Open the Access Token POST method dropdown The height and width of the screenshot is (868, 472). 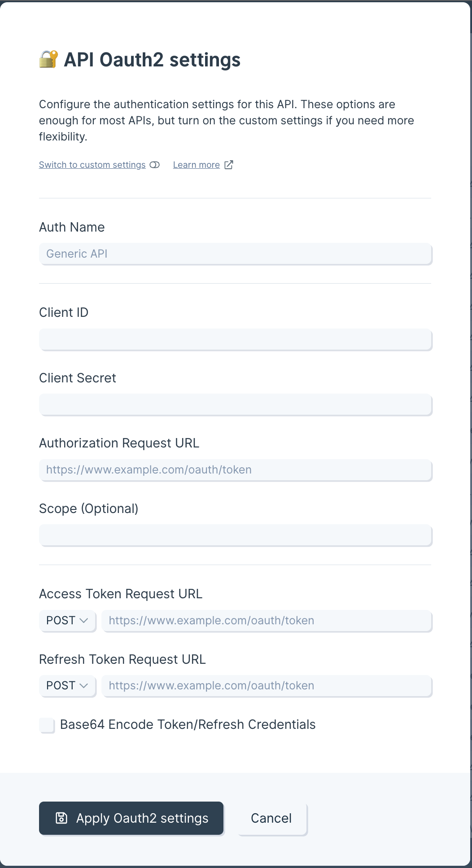67,621
